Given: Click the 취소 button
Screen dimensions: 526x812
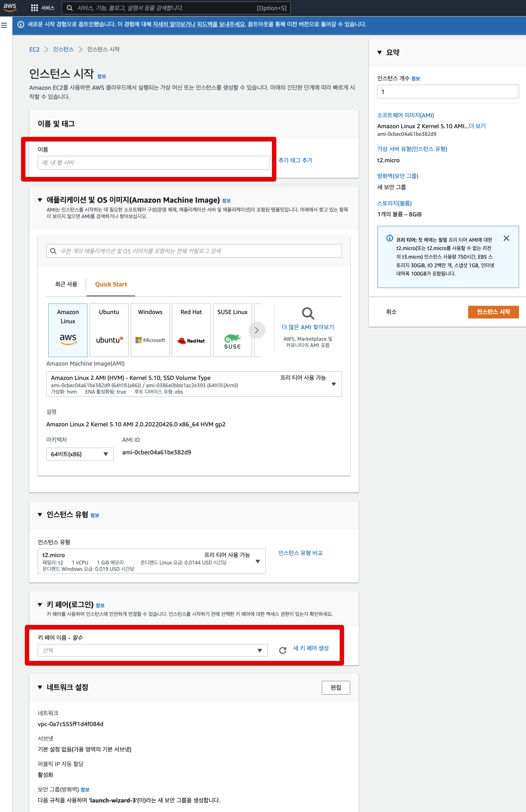Looking at the screenshot, I should pyautogui.click(x=391, y=312).
